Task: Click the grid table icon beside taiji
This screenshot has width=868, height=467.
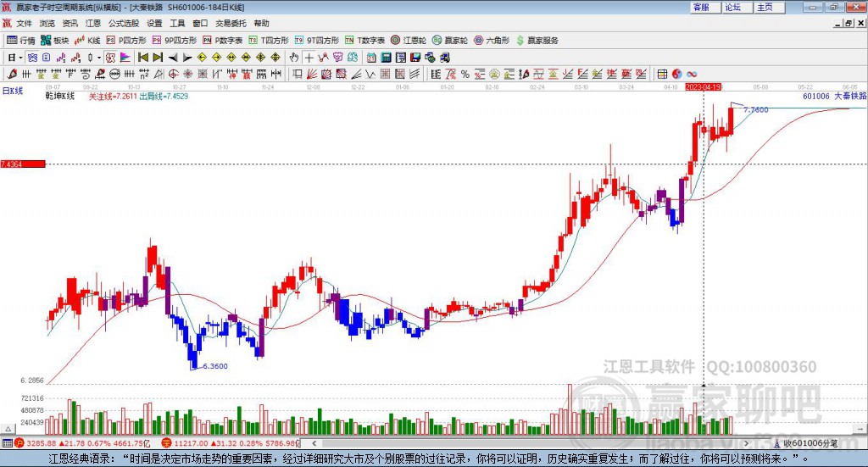Action: (x=662, y=74)
